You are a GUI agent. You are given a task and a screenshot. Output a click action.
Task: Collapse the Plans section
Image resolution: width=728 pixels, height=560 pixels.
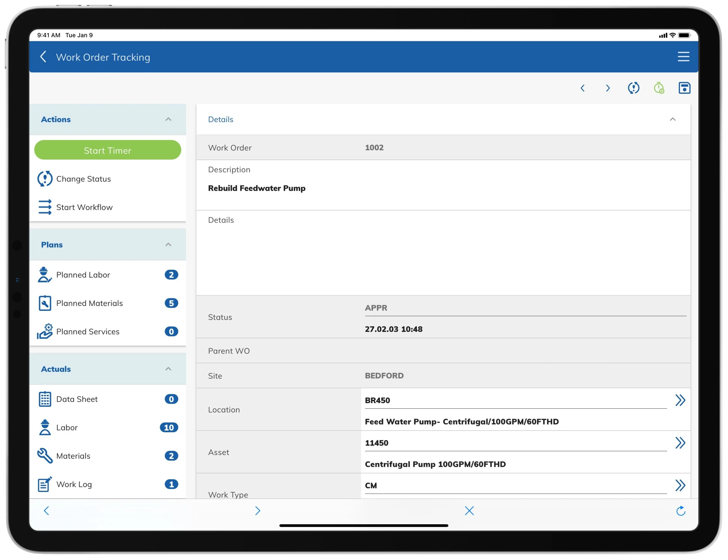(x=168, y=245)
